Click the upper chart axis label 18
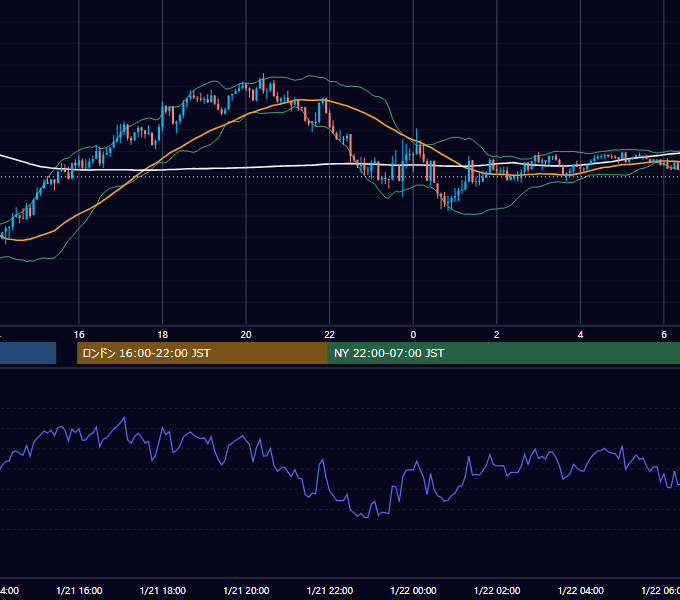The image size is (680, 600). coord(163,335)
